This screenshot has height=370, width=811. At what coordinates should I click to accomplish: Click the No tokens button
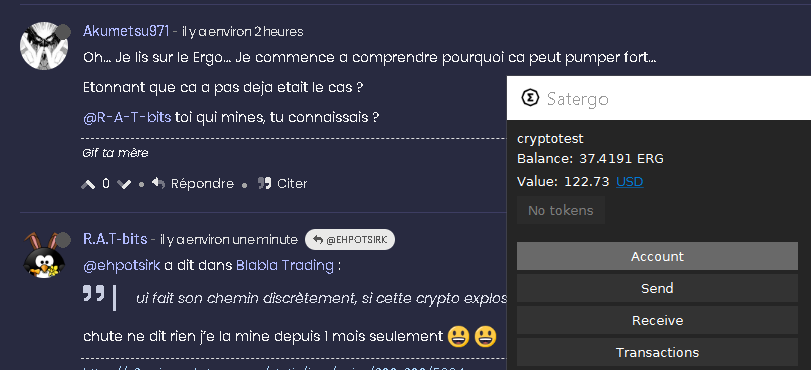[561, 210]
